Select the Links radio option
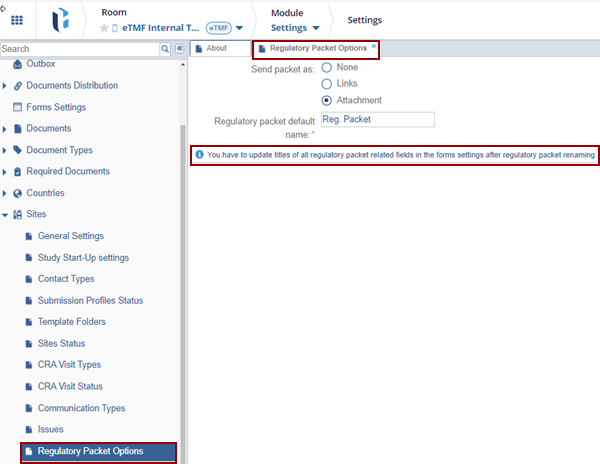600x464 pixels. click(326, 83)
